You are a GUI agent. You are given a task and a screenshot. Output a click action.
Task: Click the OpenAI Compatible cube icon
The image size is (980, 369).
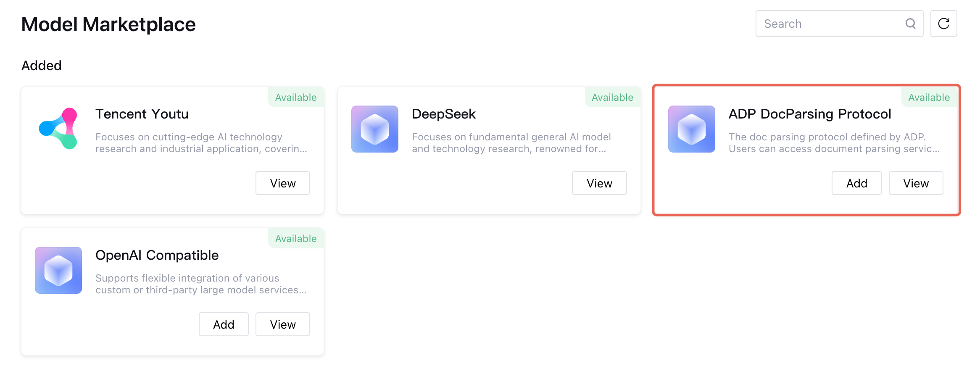pyautogui.click(x=58, y=270)
